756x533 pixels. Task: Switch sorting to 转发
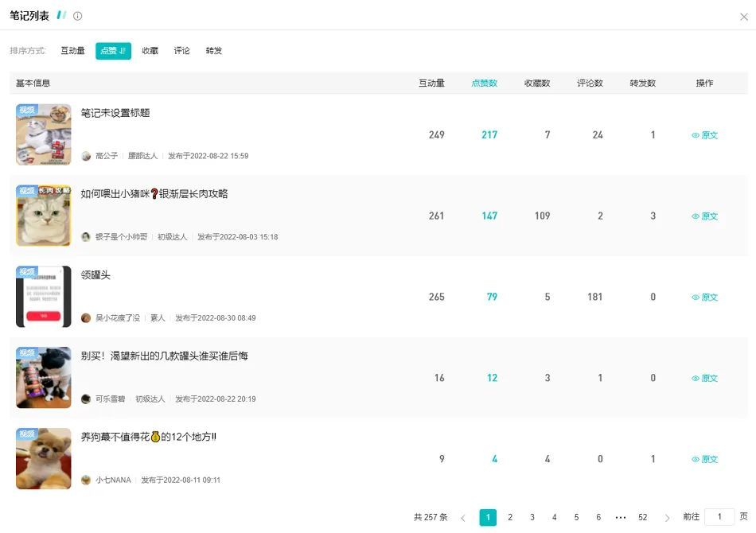tap(213, 50)
